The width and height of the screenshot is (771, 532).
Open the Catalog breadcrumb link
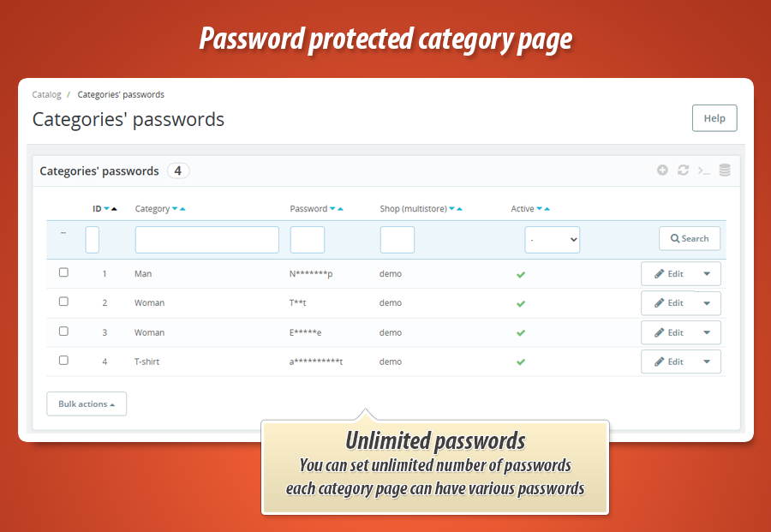[x=46, y=94]
